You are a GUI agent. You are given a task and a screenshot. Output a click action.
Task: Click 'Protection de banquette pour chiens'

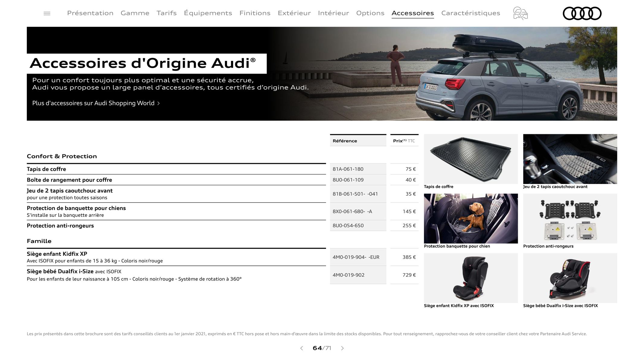pos(76,208)
